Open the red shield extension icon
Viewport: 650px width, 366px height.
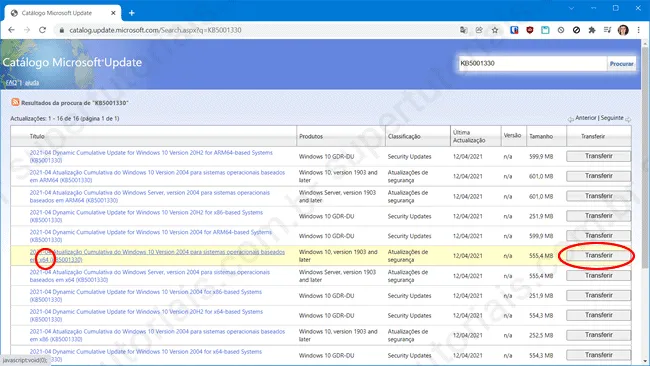(x=530, y=30)
